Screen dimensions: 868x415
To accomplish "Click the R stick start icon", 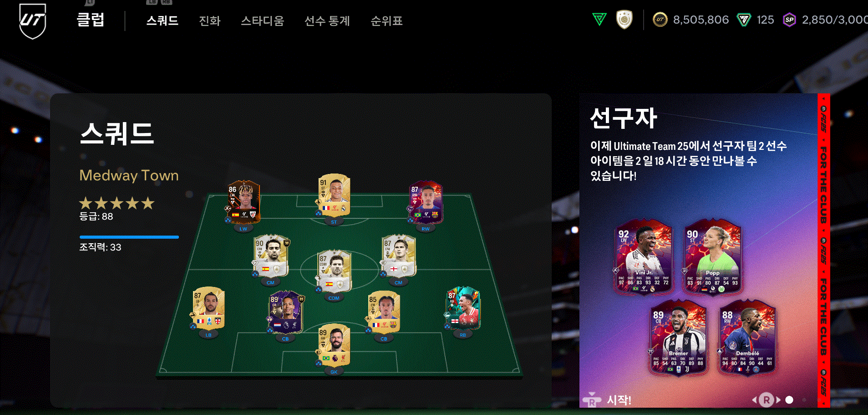I will coord(592,400).
